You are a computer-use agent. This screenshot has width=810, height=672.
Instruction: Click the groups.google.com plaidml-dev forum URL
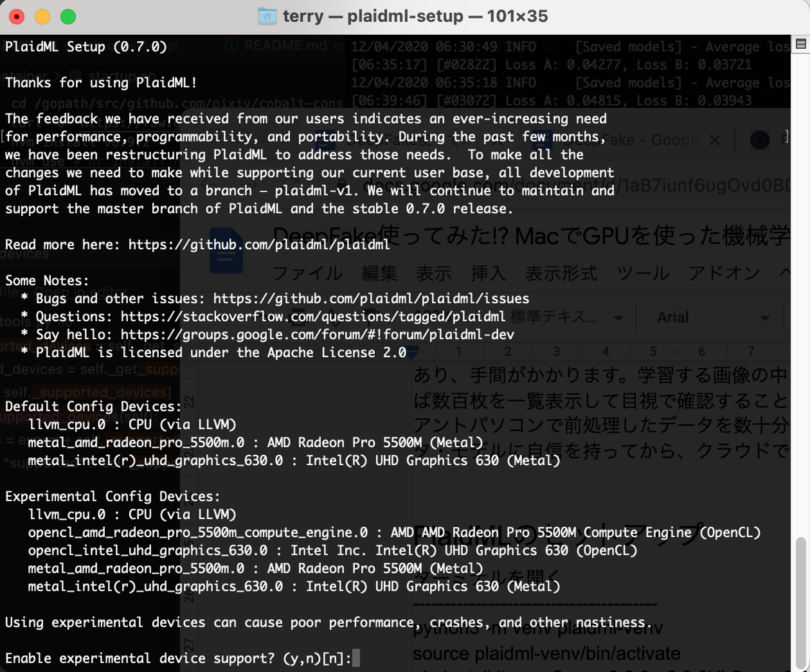(x=318, y=335)
